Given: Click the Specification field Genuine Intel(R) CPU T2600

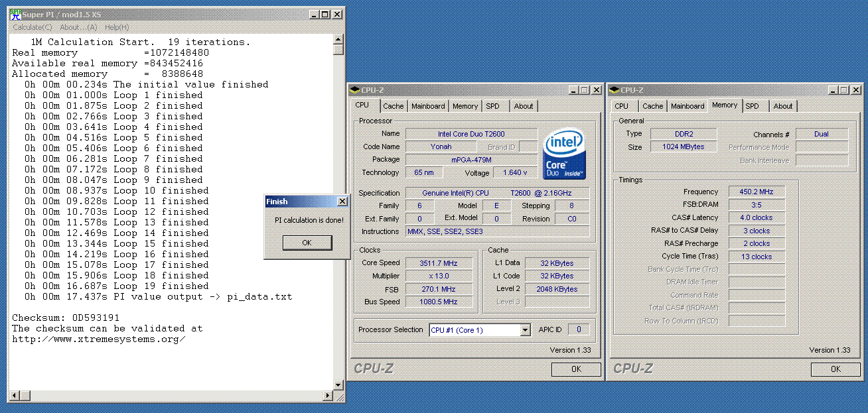Looking at the screenshot, I should pyautogui.click(x=497, y=193).
